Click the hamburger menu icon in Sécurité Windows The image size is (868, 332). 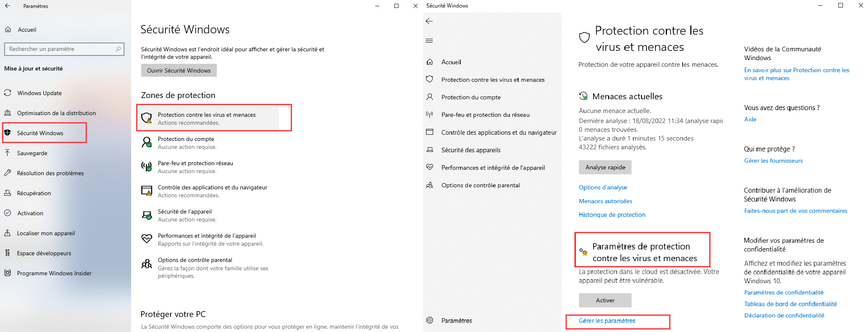[429, 40]
